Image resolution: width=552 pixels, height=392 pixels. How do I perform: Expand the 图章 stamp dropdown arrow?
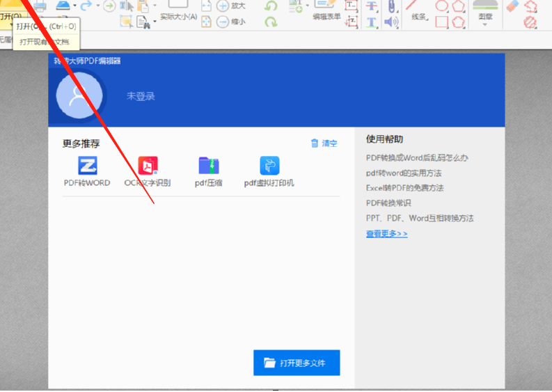pyautogui.click(x=485, y=24)
